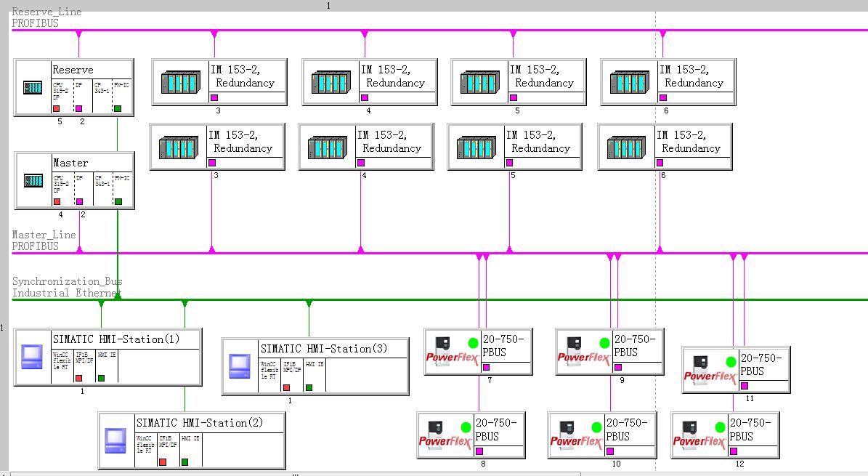Select the magenta Master_Line PROFIBUS bus line
Image resolution: width=868 pixels, height=476 pixels.
[439, 253]
